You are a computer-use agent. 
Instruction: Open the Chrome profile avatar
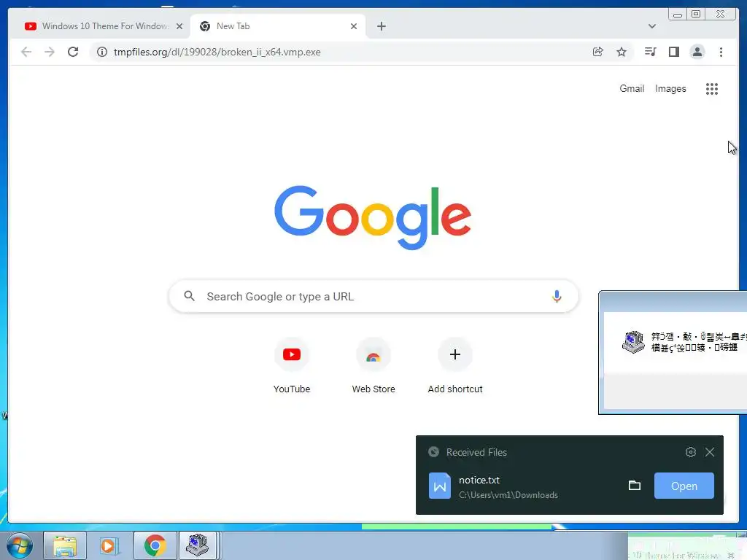coord(697,52)
